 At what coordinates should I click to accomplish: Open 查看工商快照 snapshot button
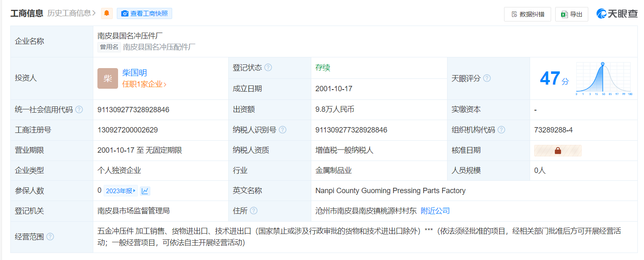click(144, 13)
